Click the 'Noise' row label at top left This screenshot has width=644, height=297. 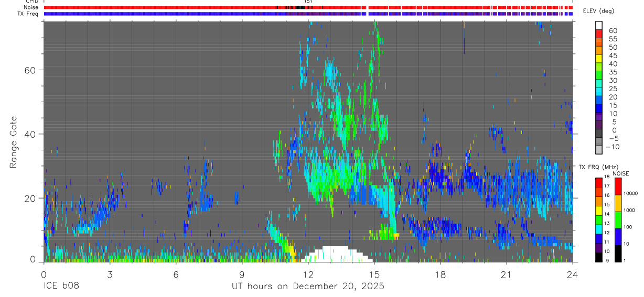31,8
